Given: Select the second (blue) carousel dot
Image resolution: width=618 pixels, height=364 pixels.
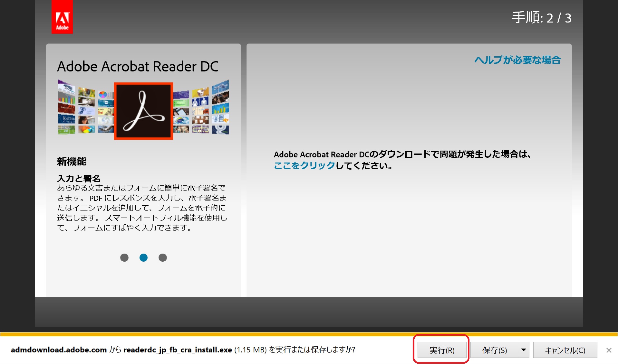Looking at the screenshot, I should pyautogui.click(x=143, y=257).
